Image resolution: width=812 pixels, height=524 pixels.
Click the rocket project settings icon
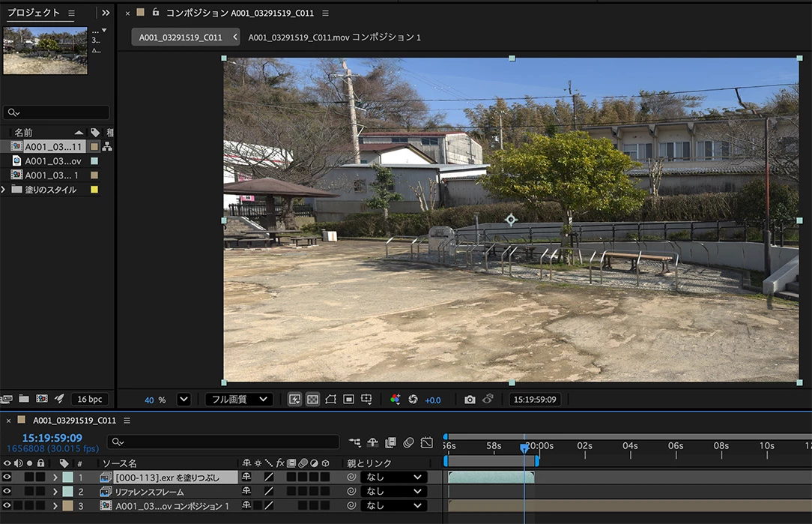(60, 399)
